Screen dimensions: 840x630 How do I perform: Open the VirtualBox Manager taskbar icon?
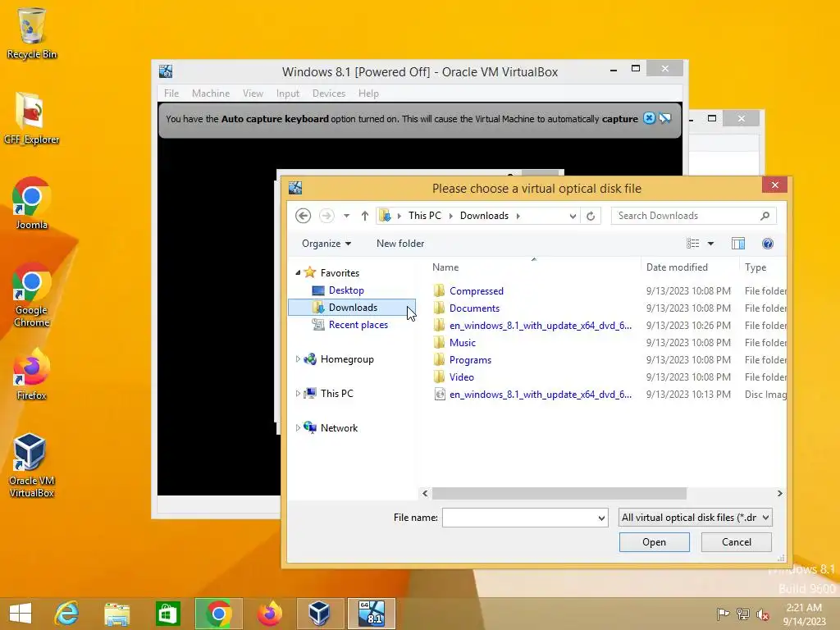click(x=319, y=614)
